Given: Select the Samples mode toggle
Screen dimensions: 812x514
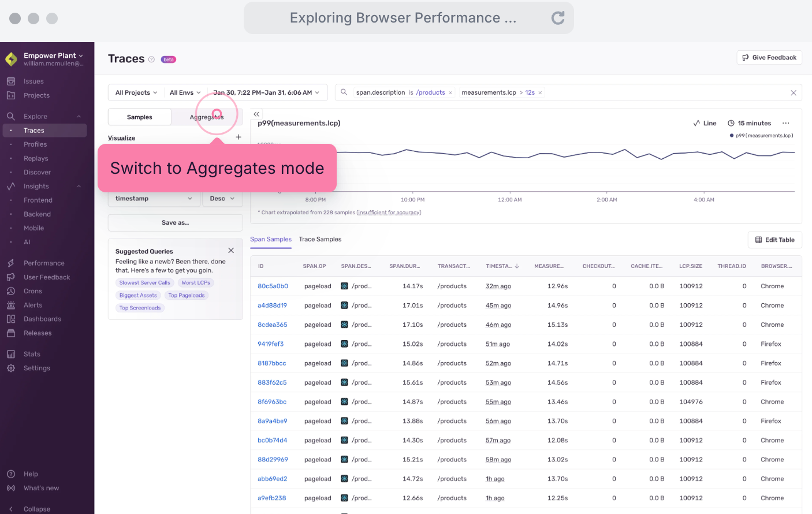Looking at the screenshot, I should click(x=140, y=117).
